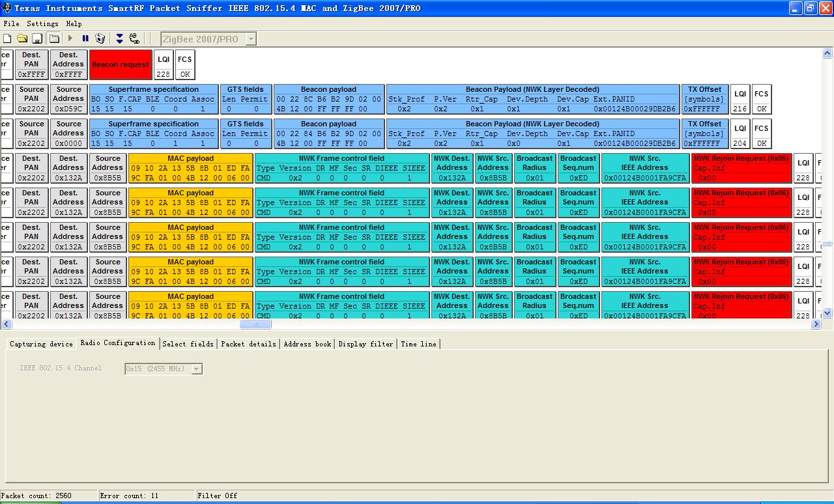This screenshot has height=504, width=834.
Task: Open the Help menu
Action: pos(74,23)
